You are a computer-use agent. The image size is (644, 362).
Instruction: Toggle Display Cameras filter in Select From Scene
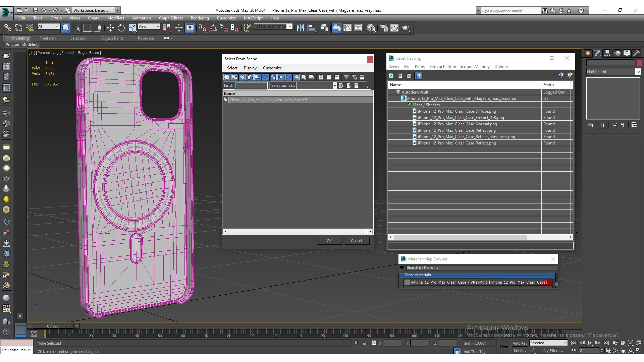(250, 77)
